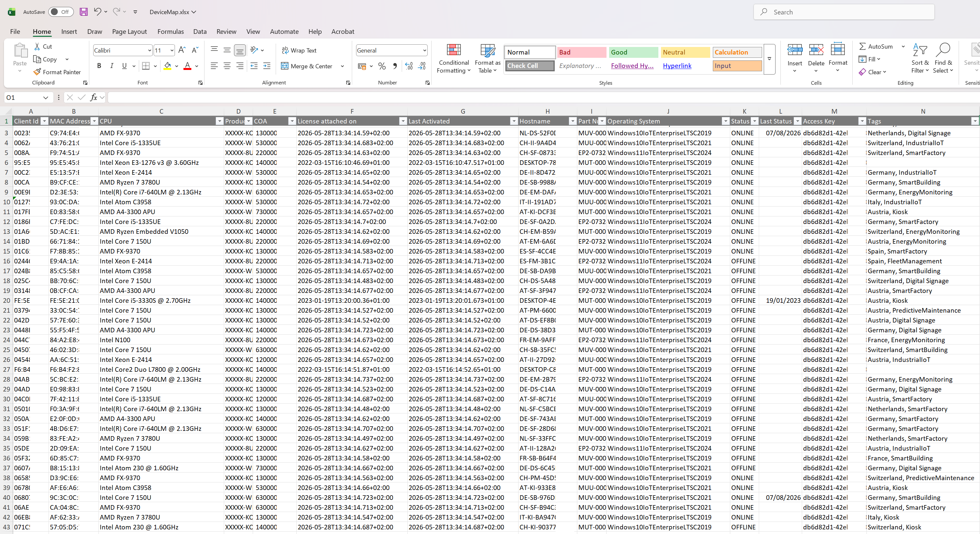The image size is (980, 534).
Task: Switch to the Data tab
Action: point(200,32)
